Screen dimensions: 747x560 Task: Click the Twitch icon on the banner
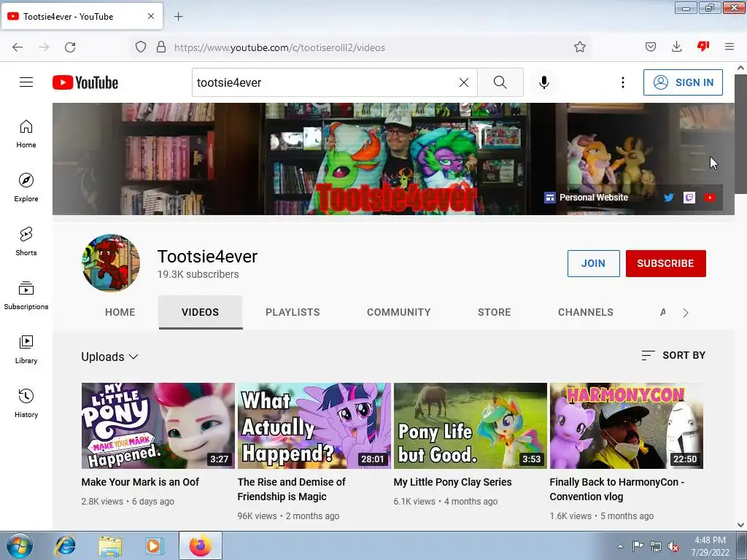pyautogui.click(x=689, y=198)
